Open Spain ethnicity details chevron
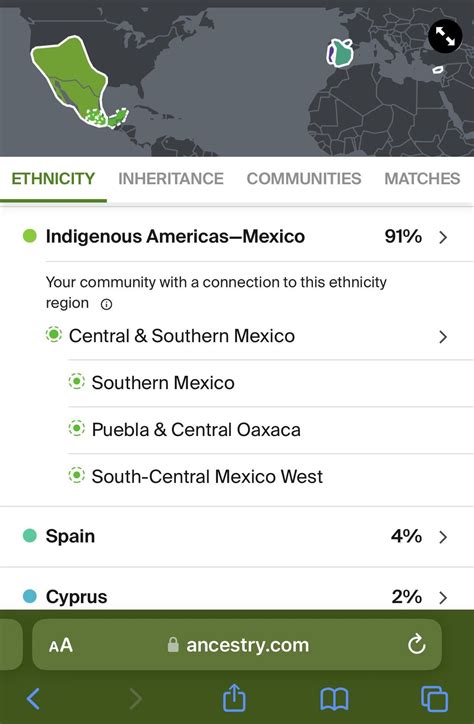The height and width of the screenshot is (724, 474). click(x=443, y=537)
